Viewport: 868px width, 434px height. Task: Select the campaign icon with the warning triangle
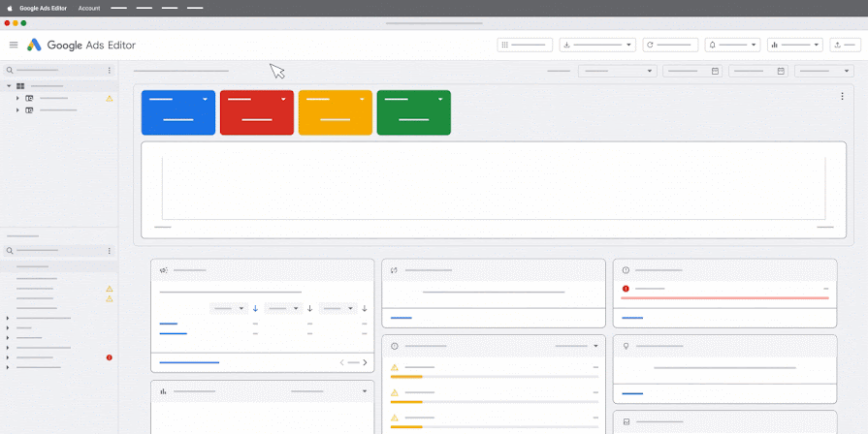tap(29, 98)
